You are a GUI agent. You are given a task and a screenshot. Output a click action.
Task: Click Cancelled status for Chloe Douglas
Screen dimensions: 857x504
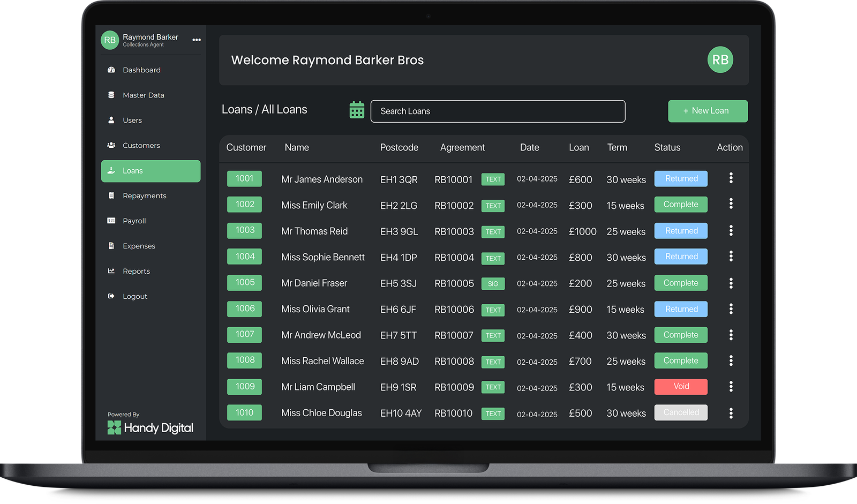pos(681,412)
